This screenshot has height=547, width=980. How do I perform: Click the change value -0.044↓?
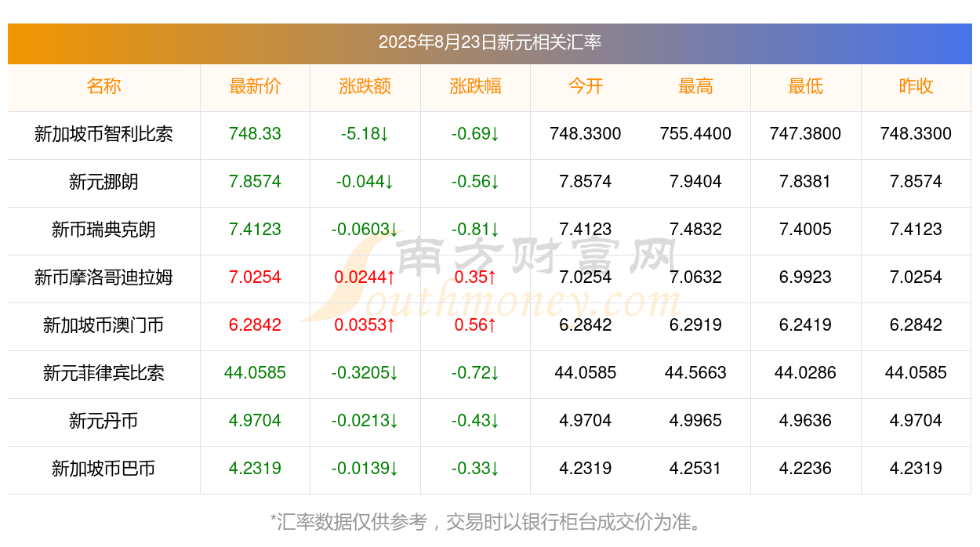(x=365, y=182)
